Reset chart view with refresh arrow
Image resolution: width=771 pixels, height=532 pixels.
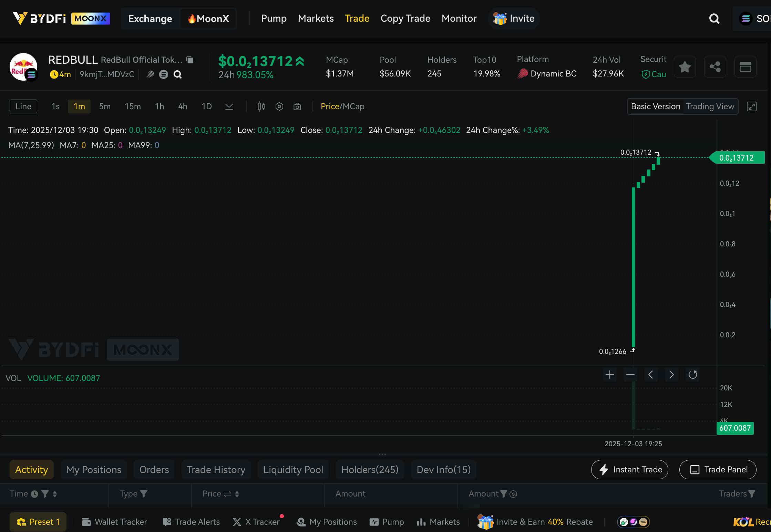[x=692, y=375]
